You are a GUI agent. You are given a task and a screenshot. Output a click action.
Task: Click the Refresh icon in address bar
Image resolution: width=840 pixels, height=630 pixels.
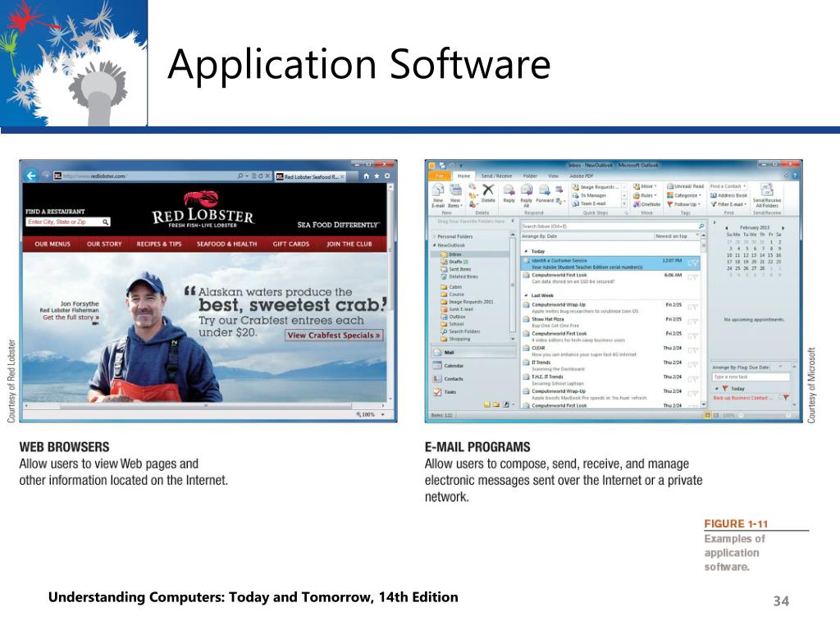pyautogui.click(x=260, y=176)
